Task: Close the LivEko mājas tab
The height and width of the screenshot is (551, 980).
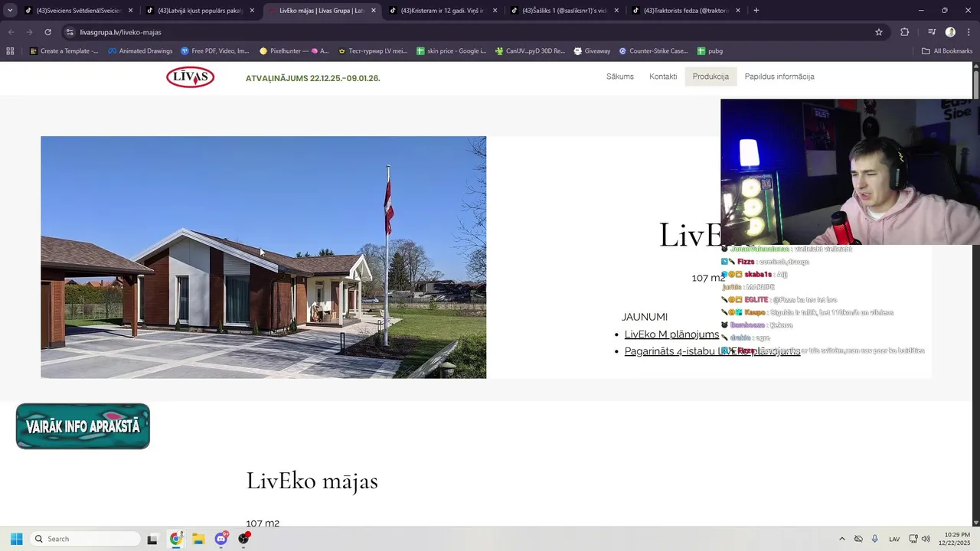Action: (x=374, y=11)
